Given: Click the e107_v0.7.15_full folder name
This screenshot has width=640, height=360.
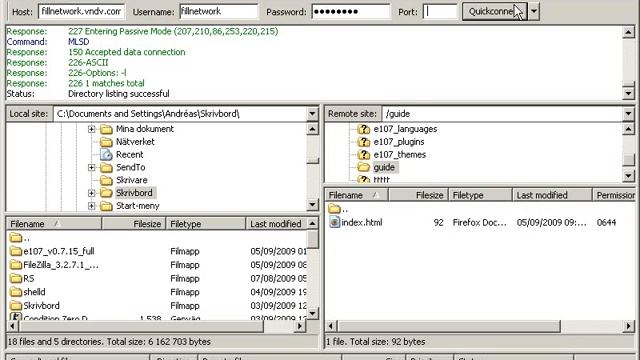Looking at the screenshot, I should (x=59, y=251).
